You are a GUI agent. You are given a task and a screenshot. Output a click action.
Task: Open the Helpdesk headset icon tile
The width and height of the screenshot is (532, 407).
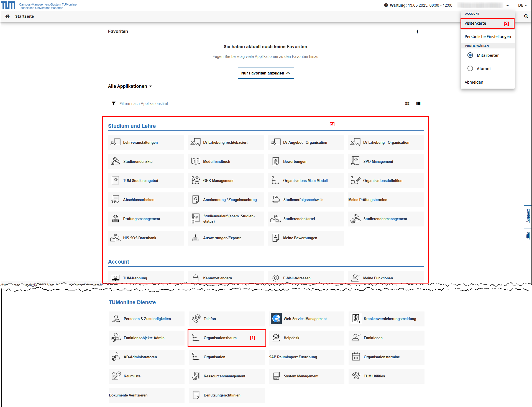(276, 338)
